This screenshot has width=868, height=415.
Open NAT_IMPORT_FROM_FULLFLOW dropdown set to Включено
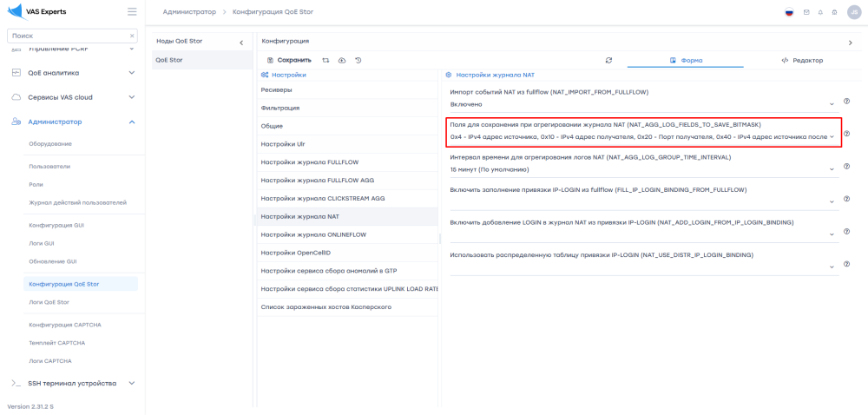pyautogui.click(x=642, y=104)
